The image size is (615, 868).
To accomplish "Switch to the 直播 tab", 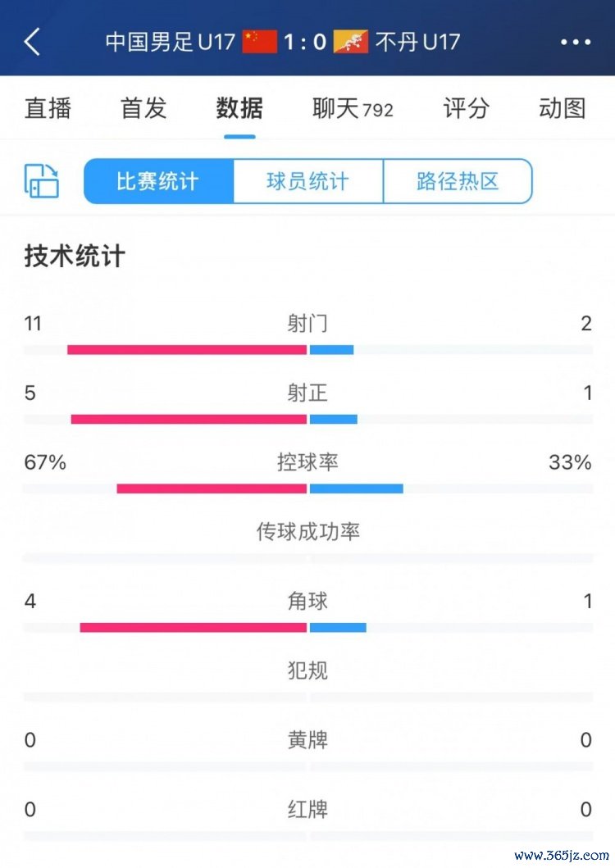I will (x=48, y=108).
